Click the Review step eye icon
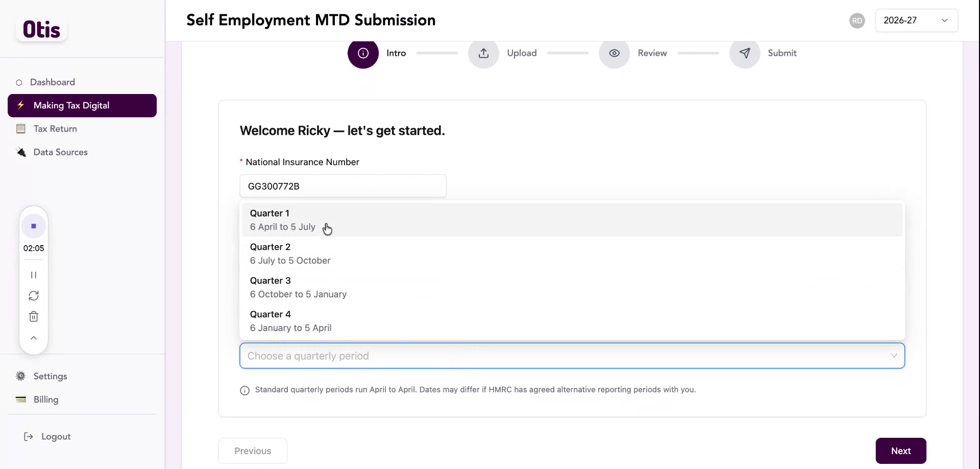 [x=614, y=53]
